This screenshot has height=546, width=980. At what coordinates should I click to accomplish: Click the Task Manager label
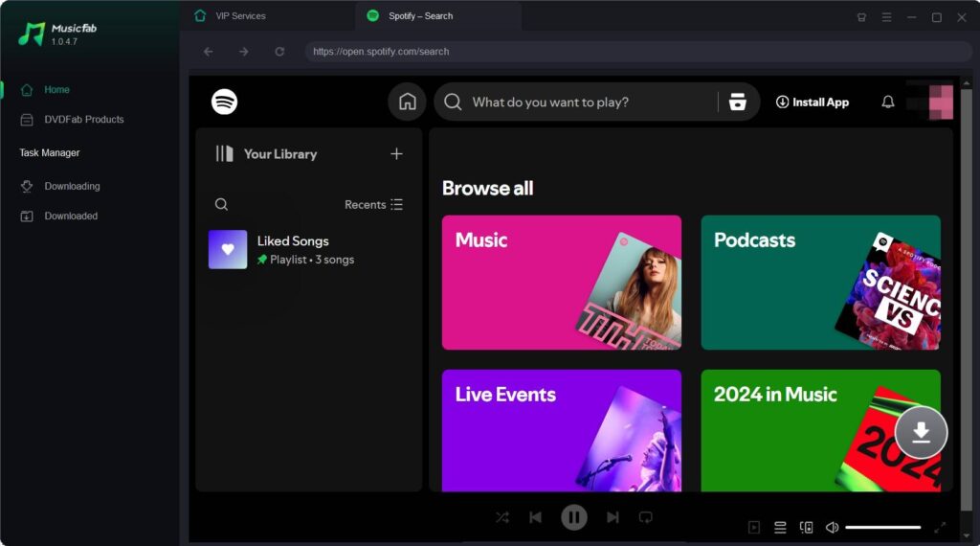50,152
